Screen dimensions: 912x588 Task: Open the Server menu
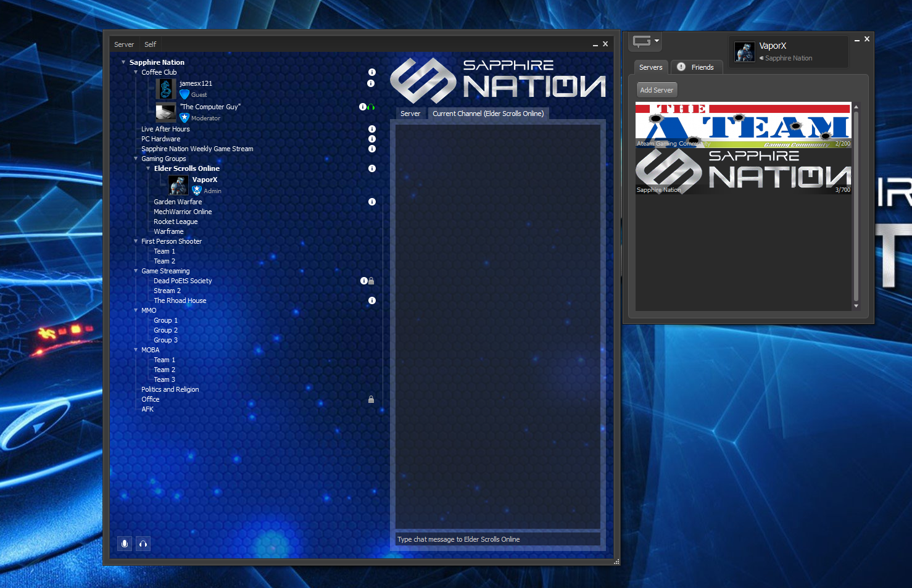(x=124, y=44)
